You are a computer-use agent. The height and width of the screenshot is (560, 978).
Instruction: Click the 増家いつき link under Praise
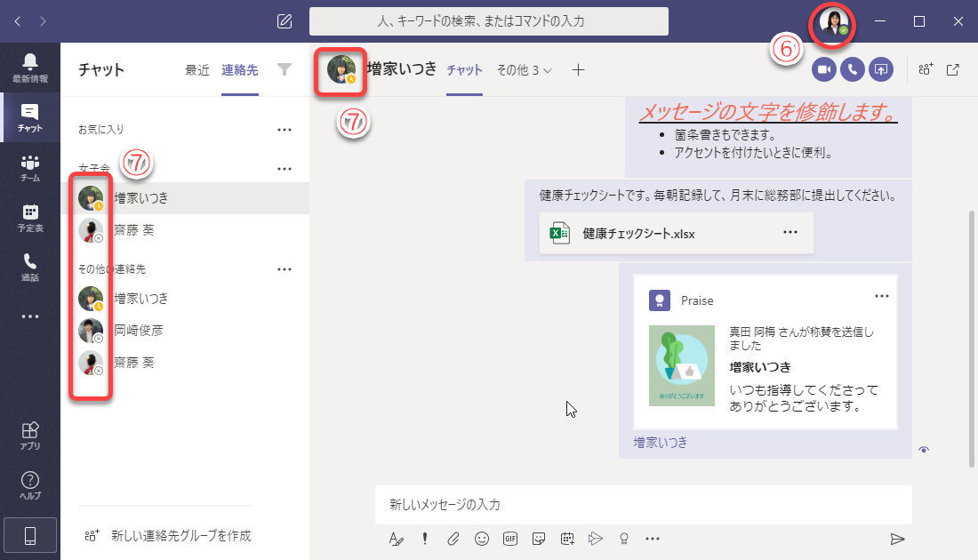coord(661,442)
